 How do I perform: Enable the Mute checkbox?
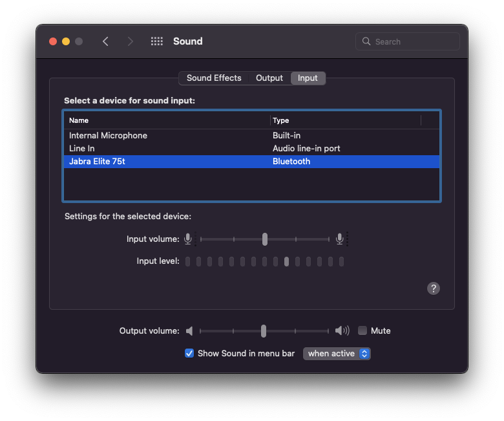(362, 330)
